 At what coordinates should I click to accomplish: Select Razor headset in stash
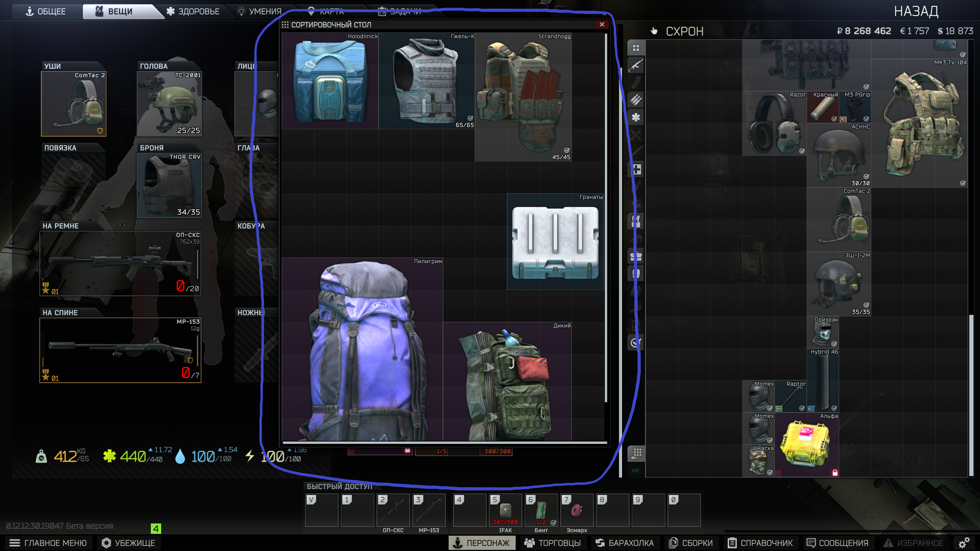[775, 123]
